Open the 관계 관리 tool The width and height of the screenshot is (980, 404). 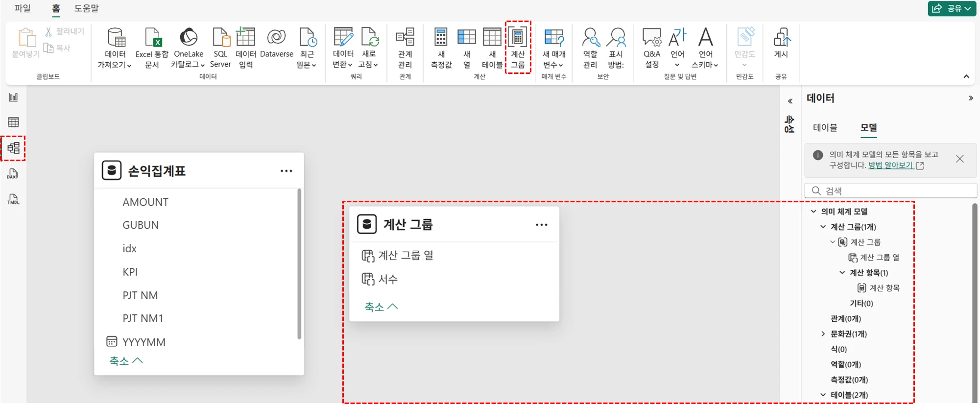[405, 48]
